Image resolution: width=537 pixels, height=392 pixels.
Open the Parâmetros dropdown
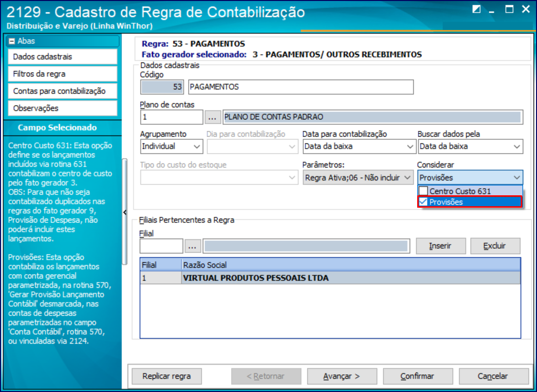(x=358, y=178)
